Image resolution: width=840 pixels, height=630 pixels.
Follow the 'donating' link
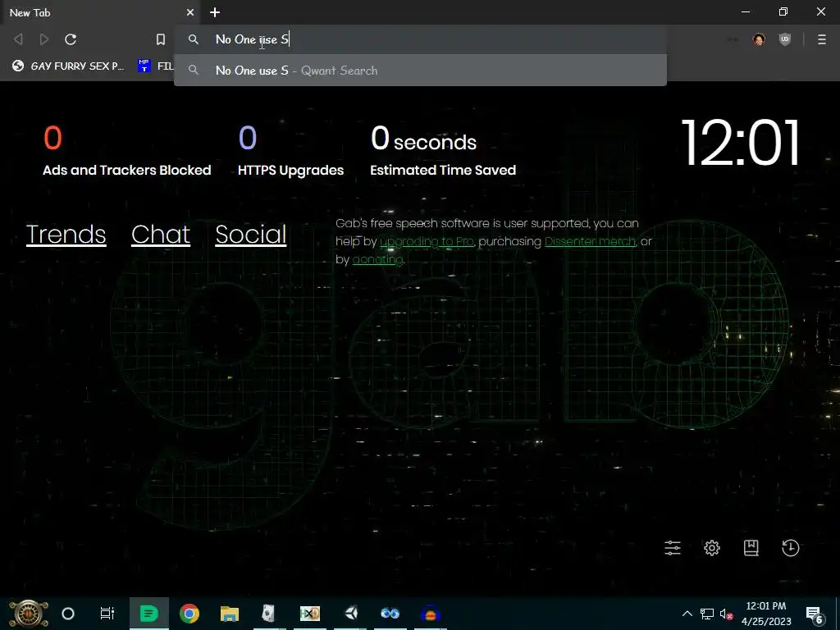click(377, 259)
